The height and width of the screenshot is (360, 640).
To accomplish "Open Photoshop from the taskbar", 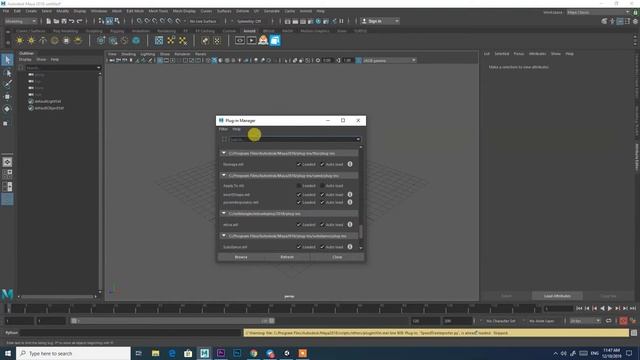I will coord(237,353).
